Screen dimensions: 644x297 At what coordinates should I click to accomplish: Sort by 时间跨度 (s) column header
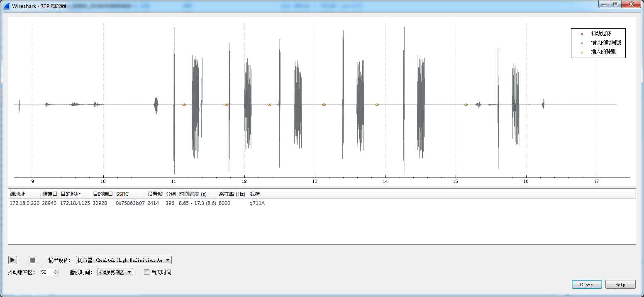pyautogui.click(x=197, y=194)
